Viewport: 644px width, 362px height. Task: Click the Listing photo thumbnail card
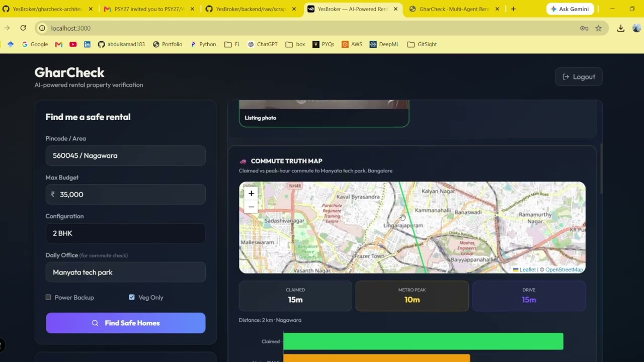[324, 114]
